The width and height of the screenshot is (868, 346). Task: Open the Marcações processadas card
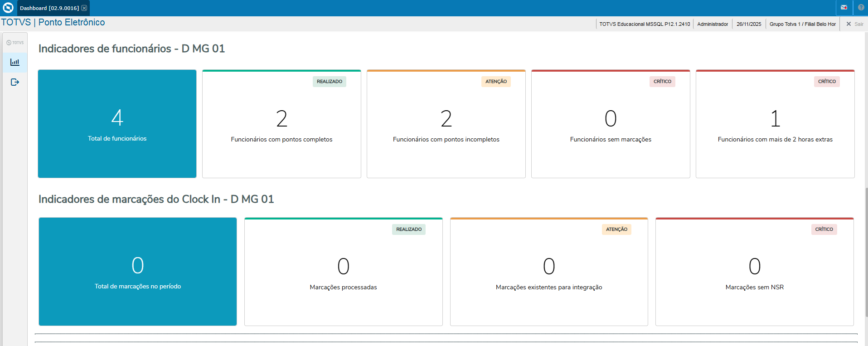tap(344, 272)
